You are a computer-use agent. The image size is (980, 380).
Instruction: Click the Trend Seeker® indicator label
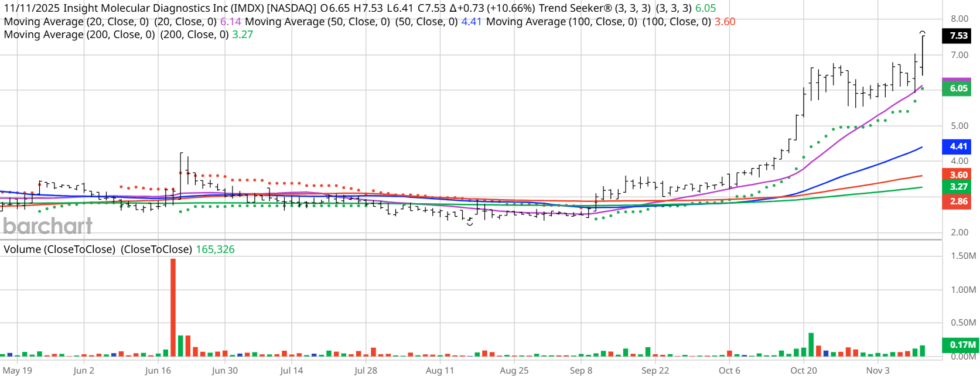(x=575, y=8)
